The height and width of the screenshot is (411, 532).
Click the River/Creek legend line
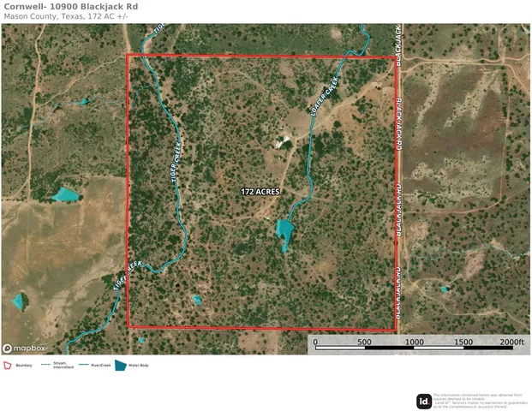pos(84,366)
